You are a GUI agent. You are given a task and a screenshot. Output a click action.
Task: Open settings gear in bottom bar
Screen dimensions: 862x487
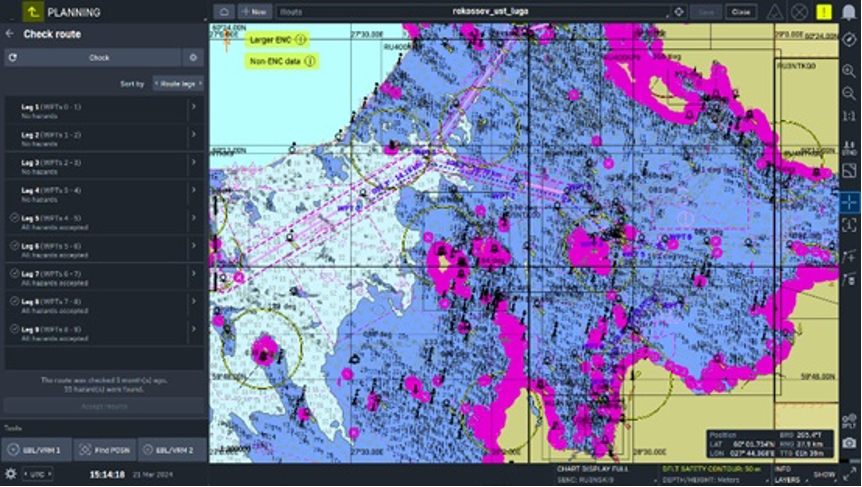click(10, 474)
